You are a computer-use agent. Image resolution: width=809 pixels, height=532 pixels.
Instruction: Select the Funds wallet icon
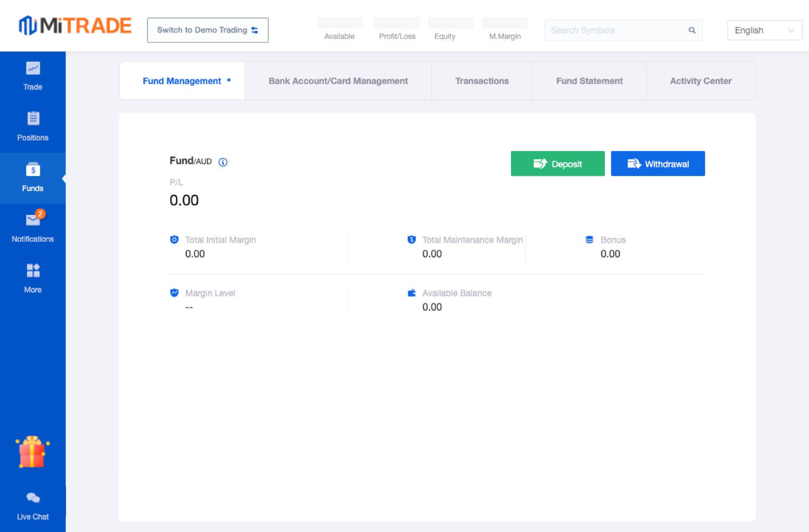[x=33, y=170]
